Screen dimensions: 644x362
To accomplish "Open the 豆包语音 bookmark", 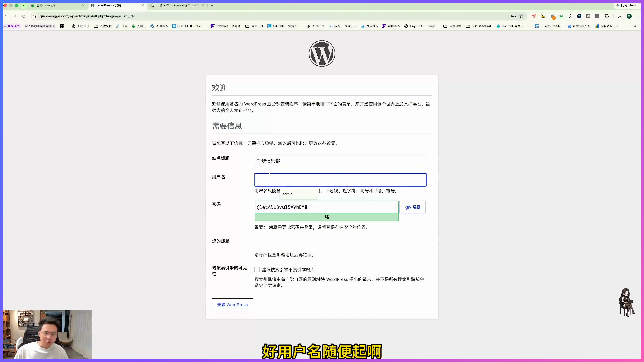I will point(370,26).
